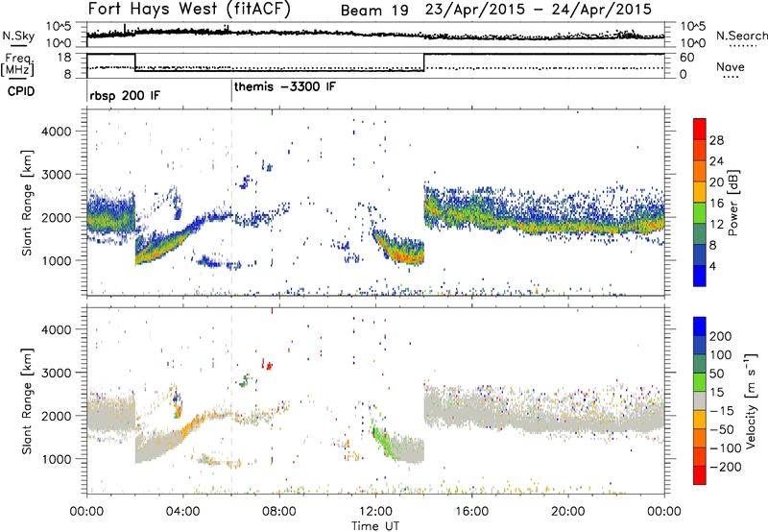
Task: Click the gray −15 to 15 velocity swatch
Action: click(x=700, y=400)
